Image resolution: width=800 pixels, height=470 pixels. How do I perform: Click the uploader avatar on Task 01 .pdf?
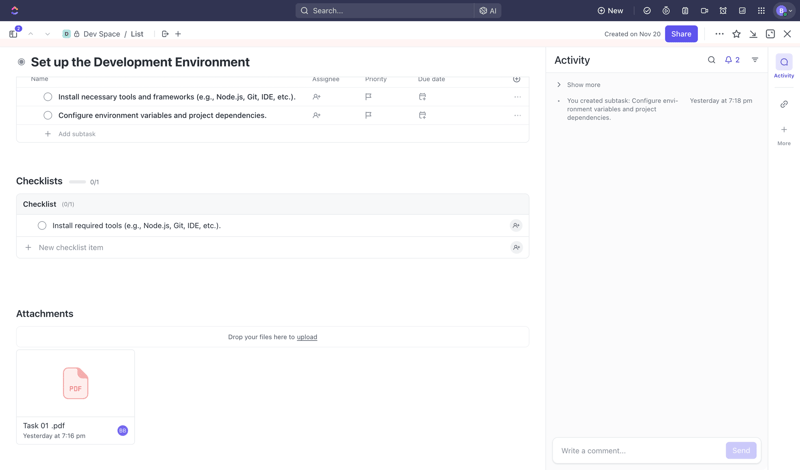tap(122, 431)
